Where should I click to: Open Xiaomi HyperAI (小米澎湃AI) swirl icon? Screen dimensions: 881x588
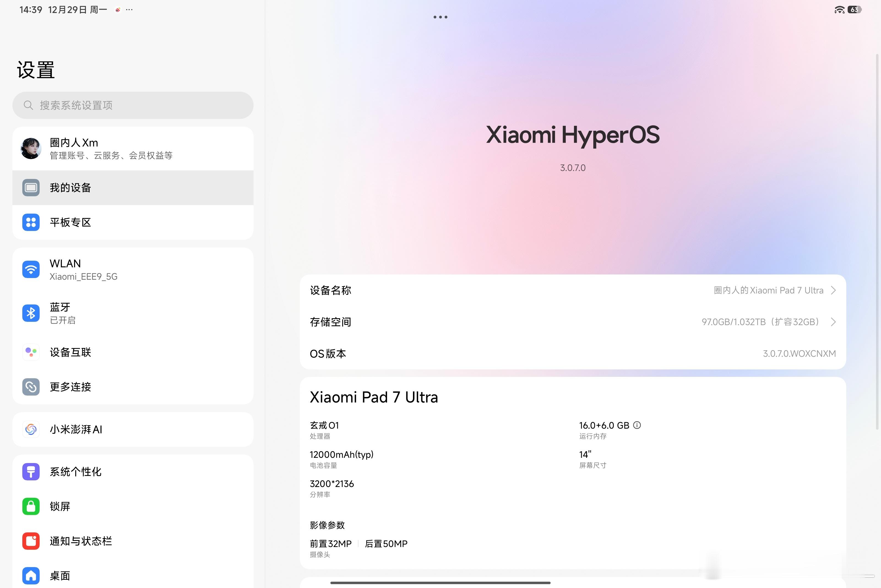[31, 429]
